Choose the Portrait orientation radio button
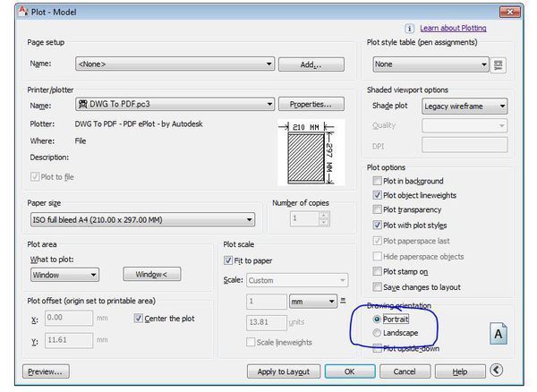 coord(376,319)
